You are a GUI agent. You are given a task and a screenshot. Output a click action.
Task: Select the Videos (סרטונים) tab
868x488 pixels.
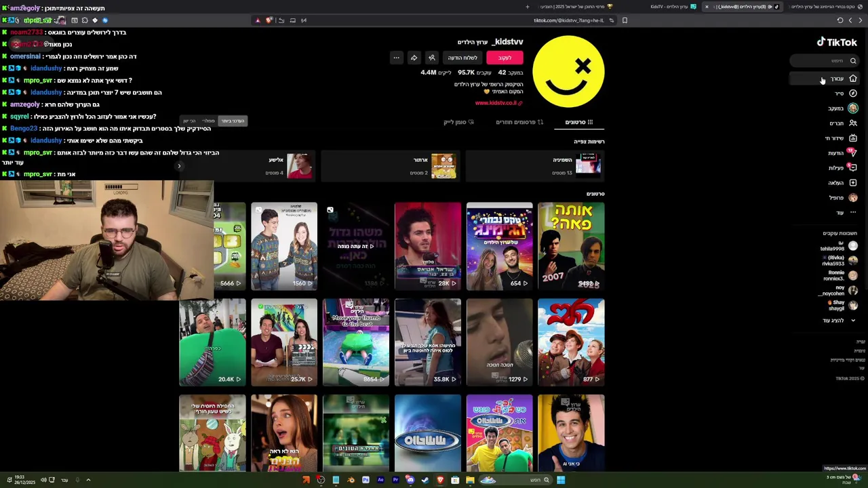tap(578, 122)
